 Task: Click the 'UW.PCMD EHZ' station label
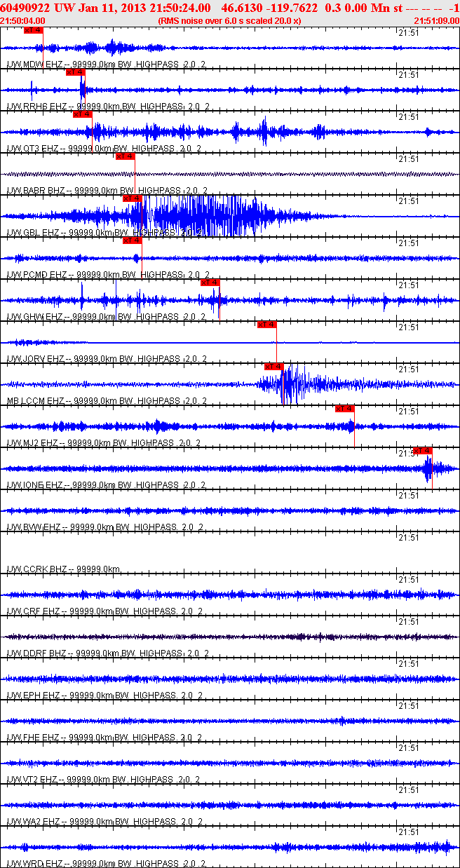pyautogui.click(x=36, y=275)
